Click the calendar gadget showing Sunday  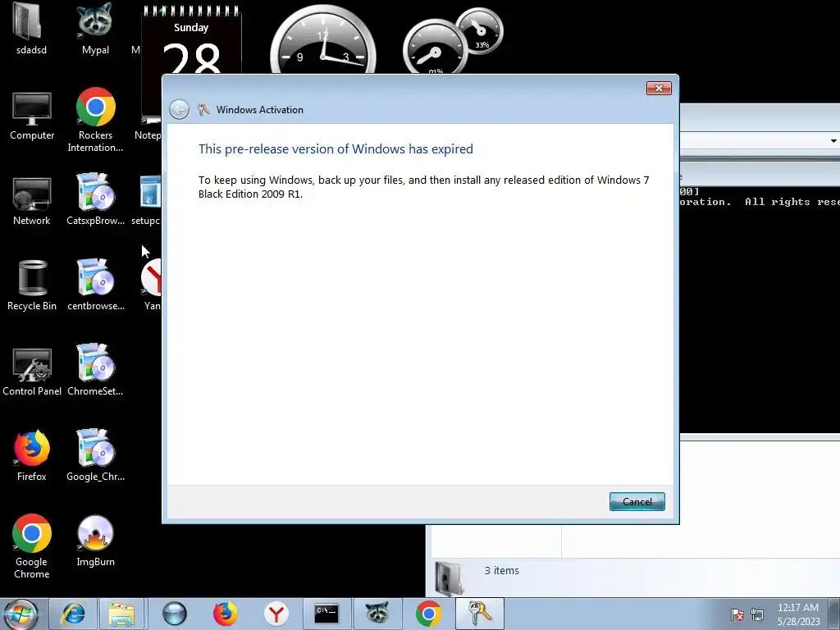pos(191,40)
